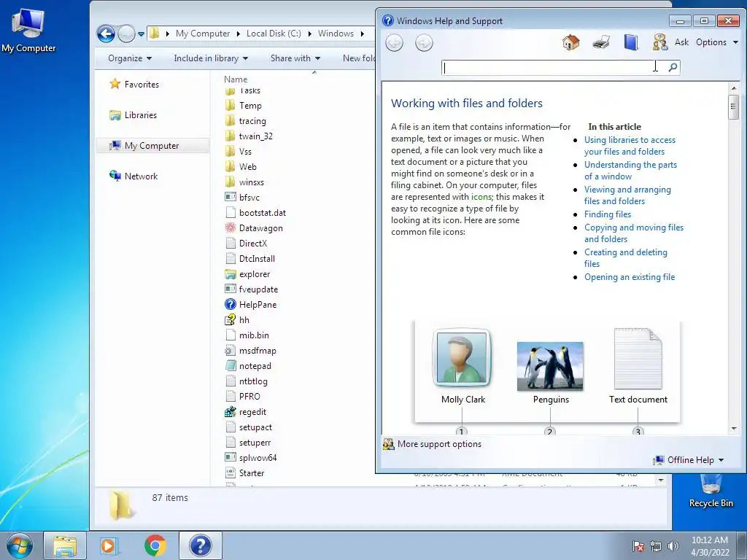
Task: Click the Help search text field
Action: [554, 67]
